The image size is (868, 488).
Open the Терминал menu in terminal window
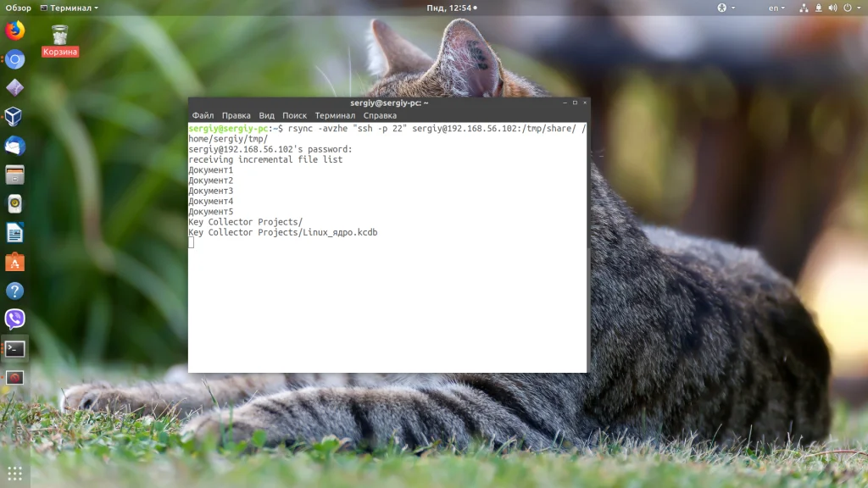pos(335,115)
